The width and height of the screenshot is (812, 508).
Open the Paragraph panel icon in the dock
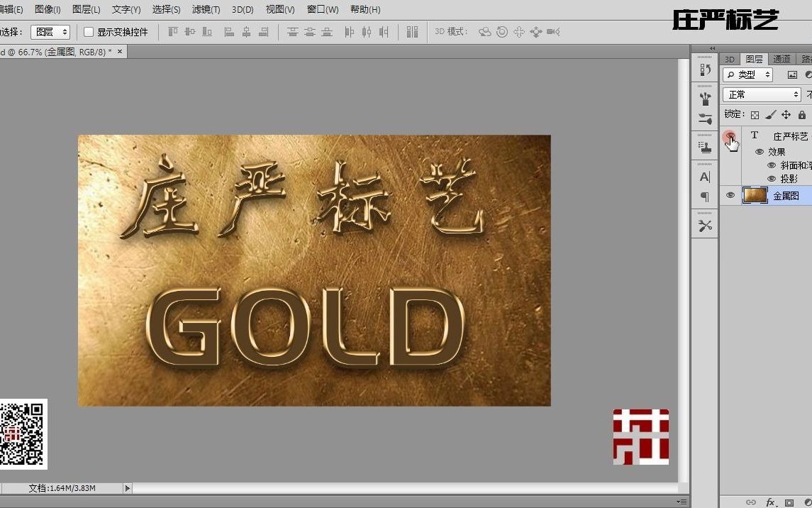point(704,197)
